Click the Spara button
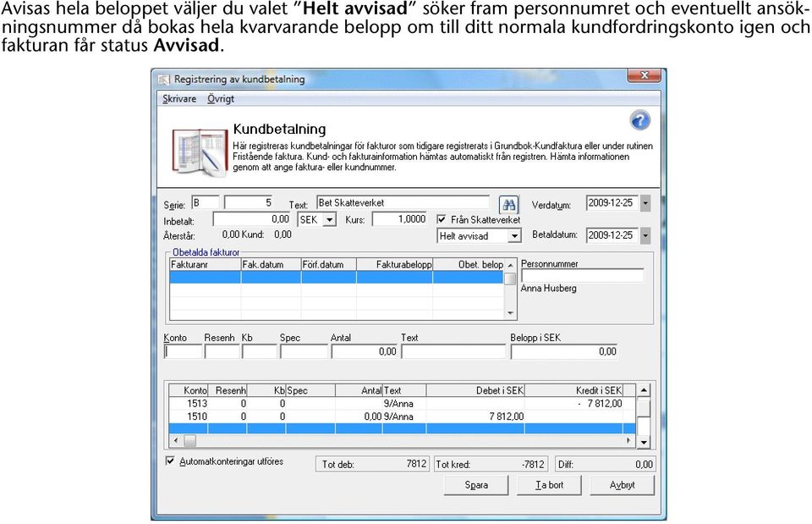The image size is (812, 524). click(x=476, y=485)
